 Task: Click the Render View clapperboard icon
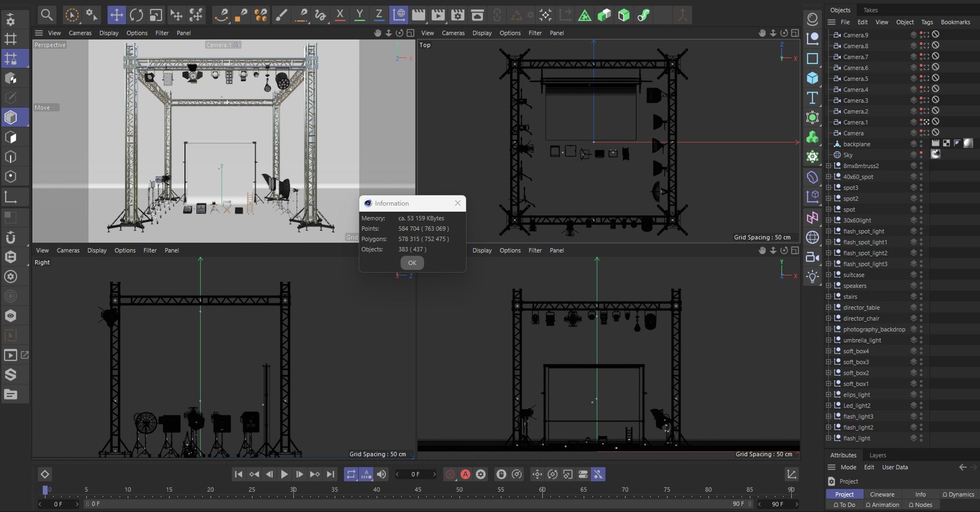point(419,15)
